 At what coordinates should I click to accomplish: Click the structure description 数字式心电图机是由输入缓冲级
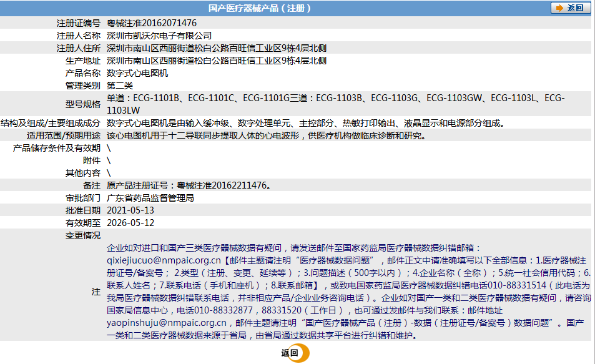coord(306,123)
